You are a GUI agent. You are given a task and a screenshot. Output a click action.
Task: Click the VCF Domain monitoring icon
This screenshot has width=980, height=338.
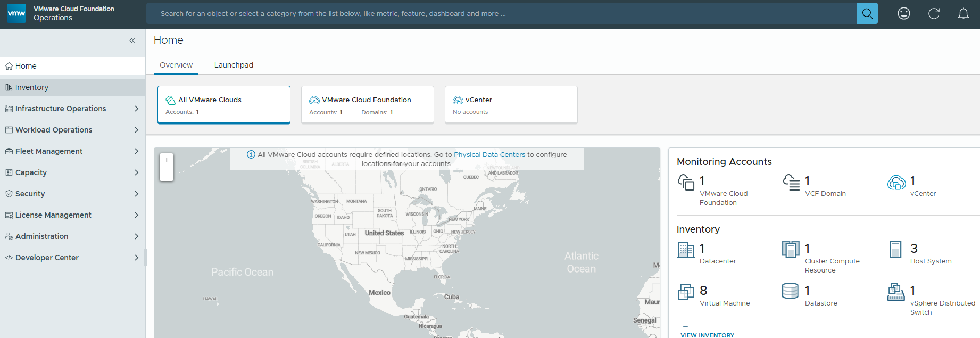[791, 182]
